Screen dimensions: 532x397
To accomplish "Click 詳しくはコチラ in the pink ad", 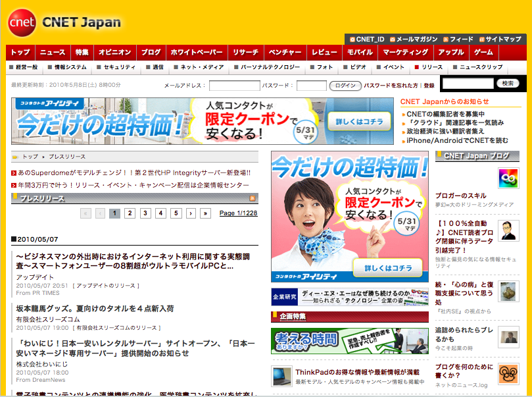I will click(388, 268).
